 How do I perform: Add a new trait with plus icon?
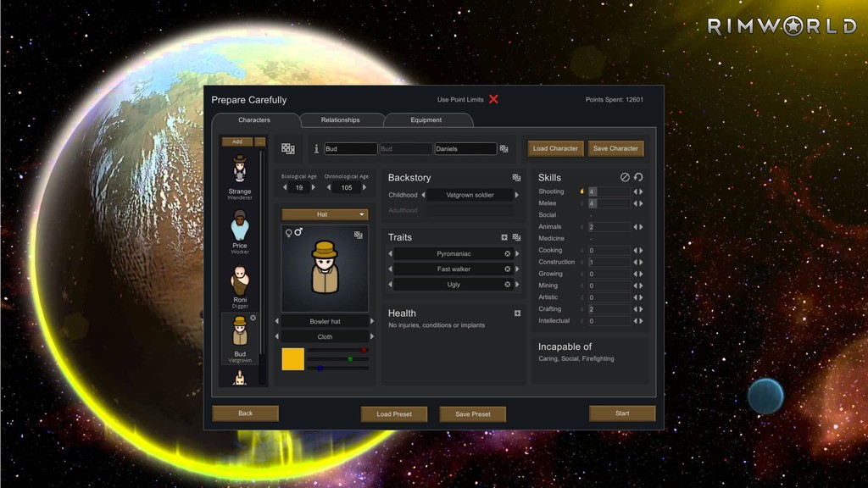pos(504,237)
